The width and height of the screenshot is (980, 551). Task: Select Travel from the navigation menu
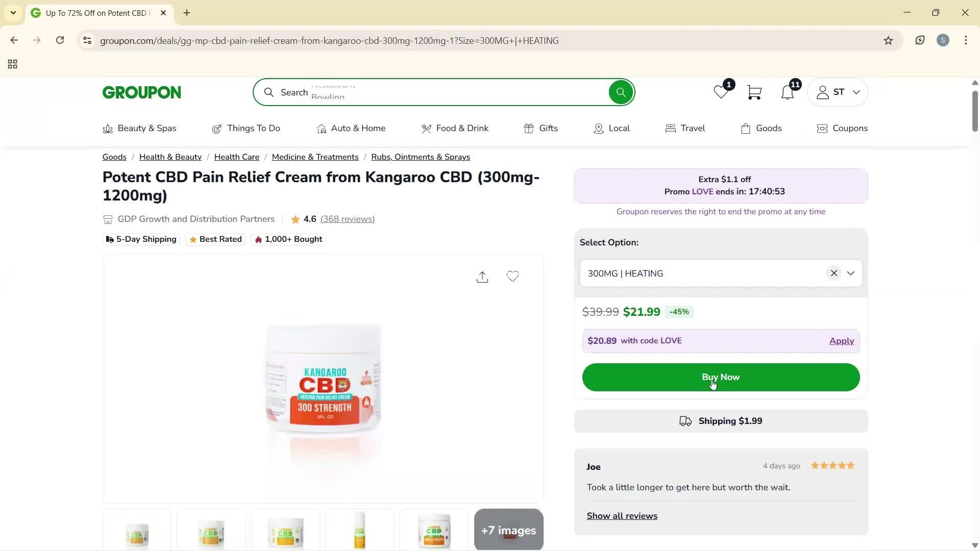[x=685, y=129]
